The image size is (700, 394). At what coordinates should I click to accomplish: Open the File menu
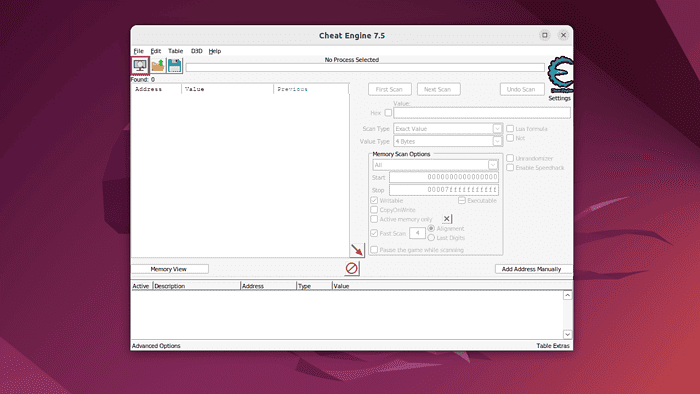138,51
